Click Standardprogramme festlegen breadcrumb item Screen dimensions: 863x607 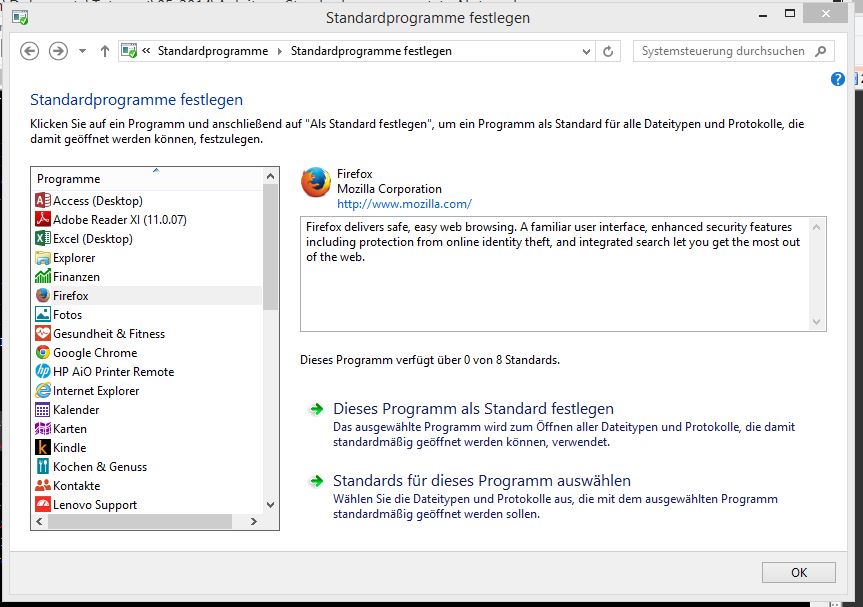coord(372,51)
